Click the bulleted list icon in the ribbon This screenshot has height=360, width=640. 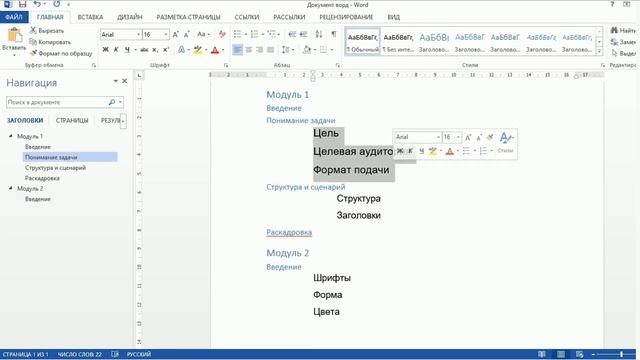pos(238,34)
